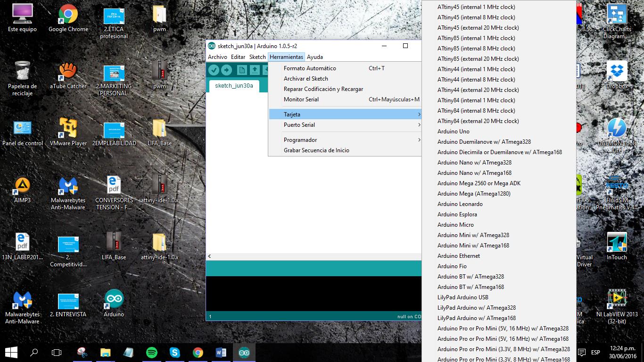This screenshot has width=644, height=362.
Task: Choose Formato Automático from the menu
Action: click(345, 68)
